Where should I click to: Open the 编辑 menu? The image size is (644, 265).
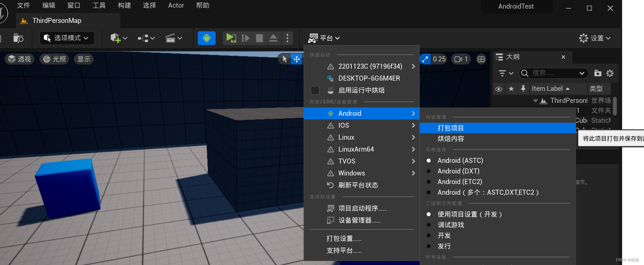pos(49,5)
